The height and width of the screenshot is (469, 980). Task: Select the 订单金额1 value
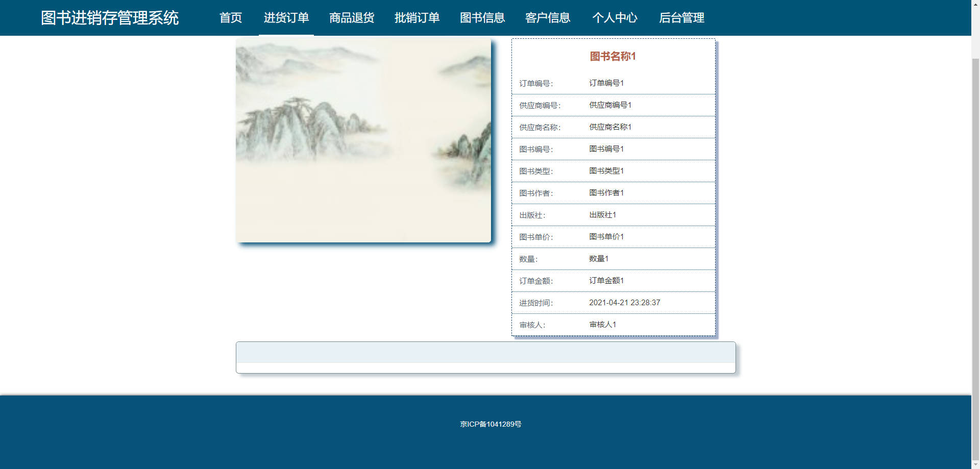[x=606, y=280]
